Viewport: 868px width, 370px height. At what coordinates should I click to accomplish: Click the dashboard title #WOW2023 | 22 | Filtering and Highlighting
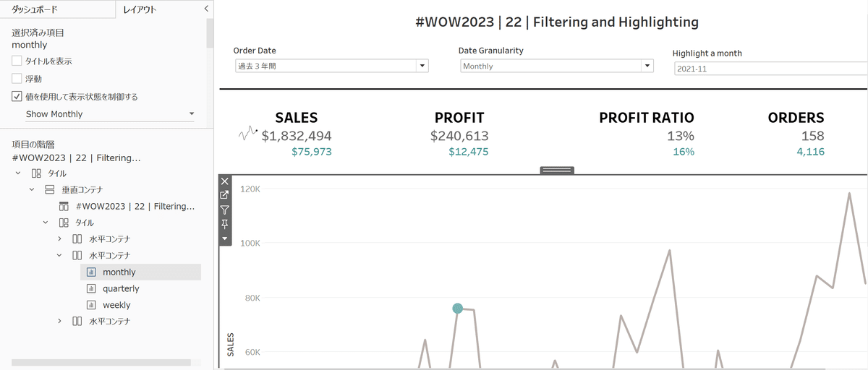tap(557, 22)
